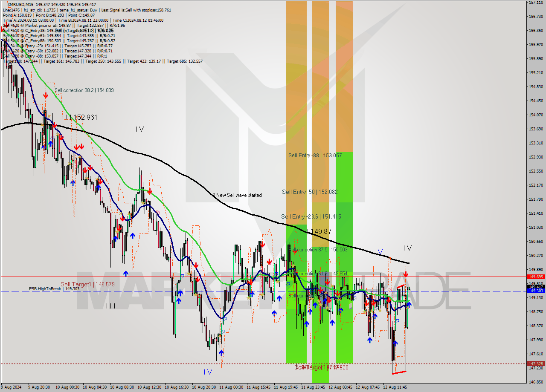Click the 157.110 price axis value
The image size is (546, 392).
click(x=536, y=3)
